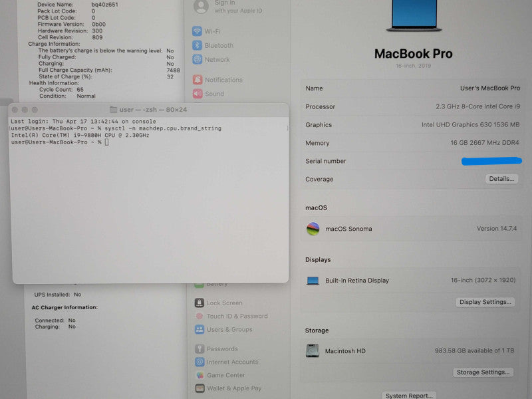The height and width of the screenshot is (399, 532).
Task: Click Device Name bq40z651 value
Action: pyautogui.click(x=104, y=5)
